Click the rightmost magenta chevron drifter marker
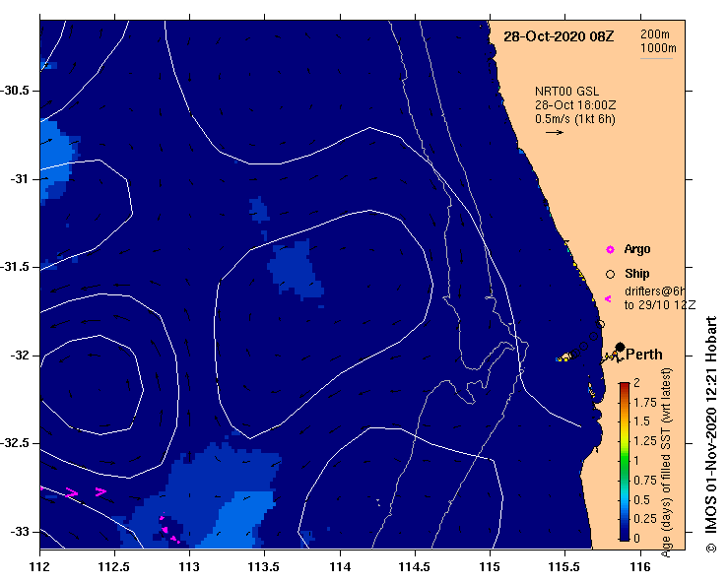Viewport: 728px width, 583px height. (100, 491)
